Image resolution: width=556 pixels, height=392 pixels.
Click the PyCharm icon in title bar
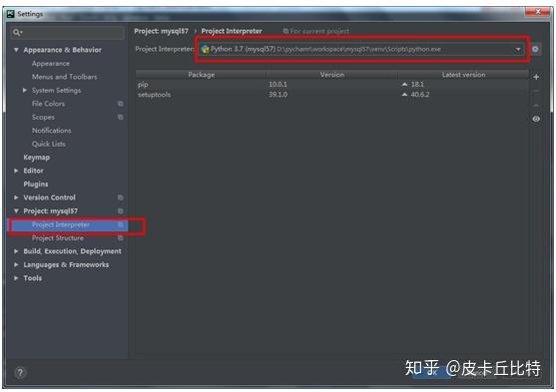click(x=11, y=14)
